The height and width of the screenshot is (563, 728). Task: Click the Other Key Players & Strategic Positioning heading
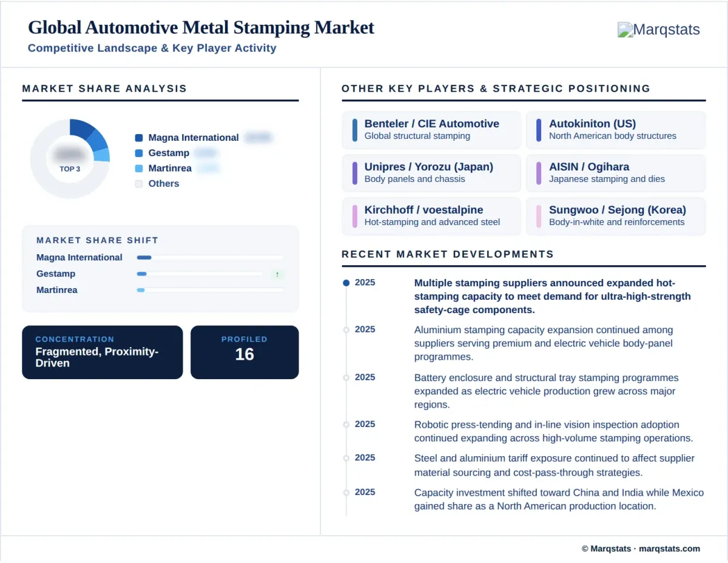pos(496,89)
